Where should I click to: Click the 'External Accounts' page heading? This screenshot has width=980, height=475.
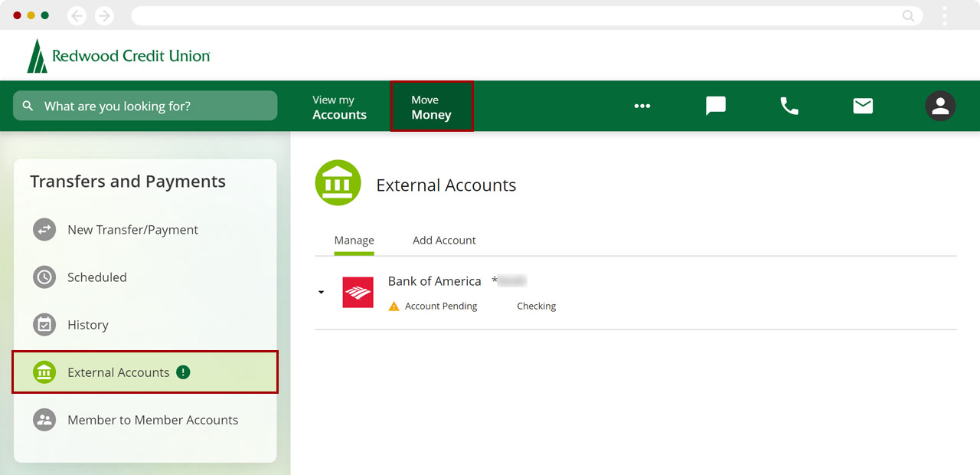point(446,185)
